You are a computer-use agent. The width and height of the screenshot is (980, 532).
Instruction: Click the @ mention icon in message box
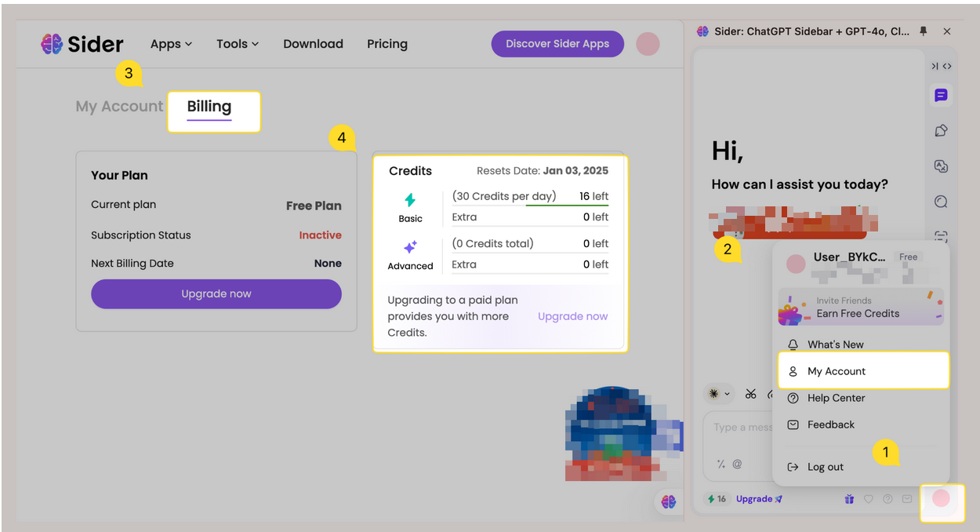point(737,465)
